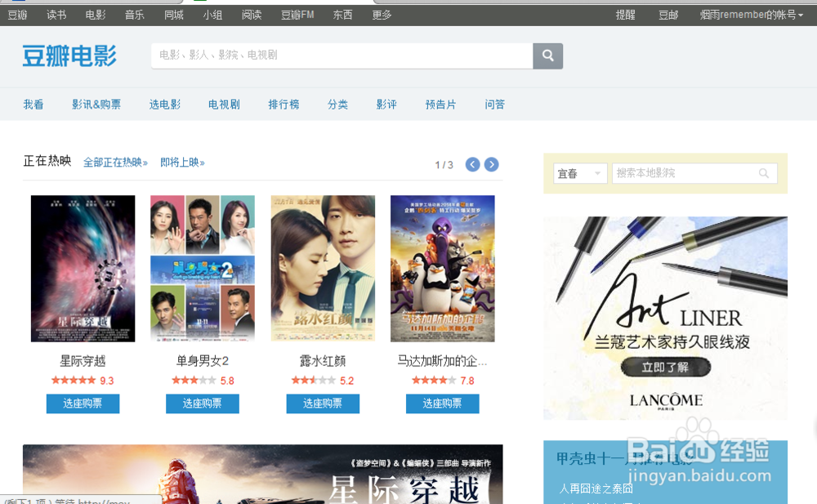Open the 星际穿越 wide banner image
This screenshot has height=504, width=817.
pyautogui.click(x=262, y=475)
